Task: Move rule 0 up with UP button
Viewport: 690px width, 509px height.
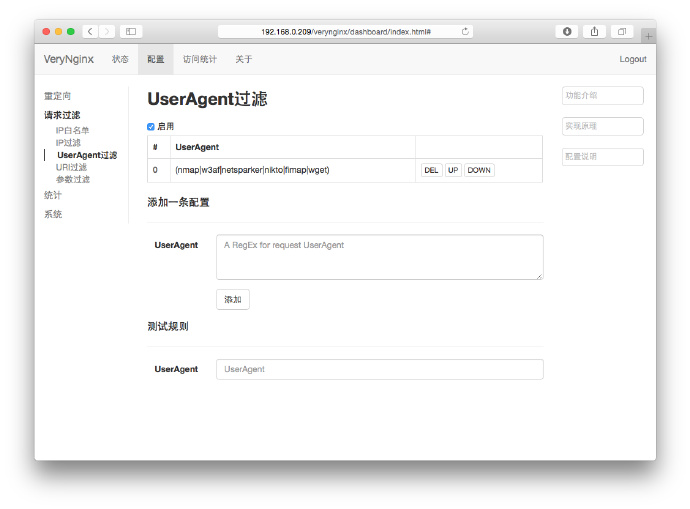Action: (x=453, y=170)
